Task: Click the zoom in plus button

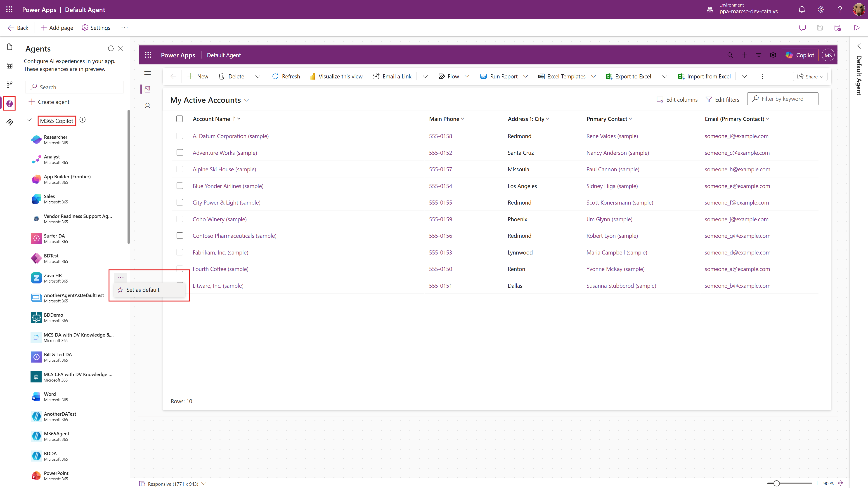Action: pyautogui.click(x=817, y=483)
